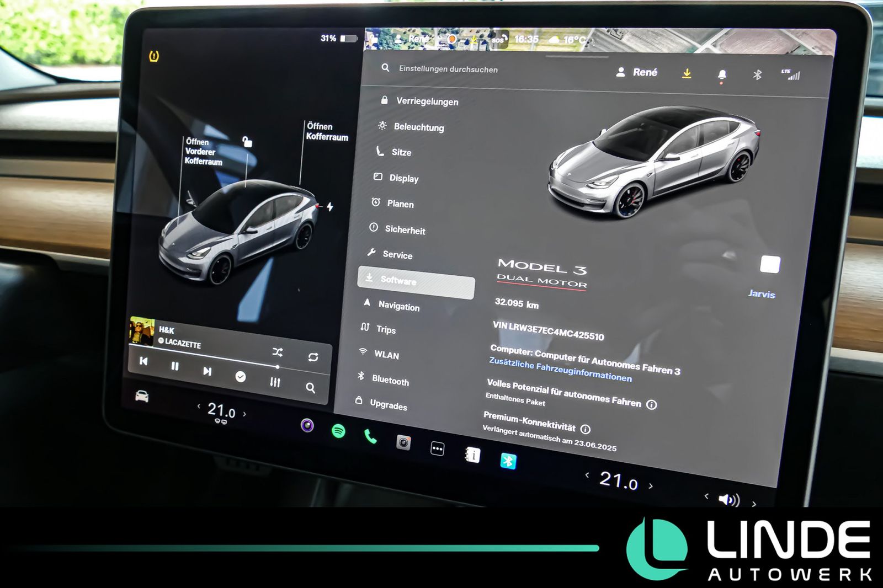Select the Sitze menu entry

393,152
